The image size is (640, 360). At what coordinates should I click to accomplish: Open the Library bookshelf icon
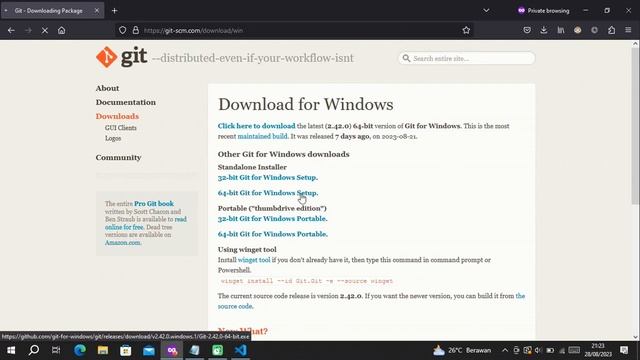pyautogui.click(x=561, y=30)
